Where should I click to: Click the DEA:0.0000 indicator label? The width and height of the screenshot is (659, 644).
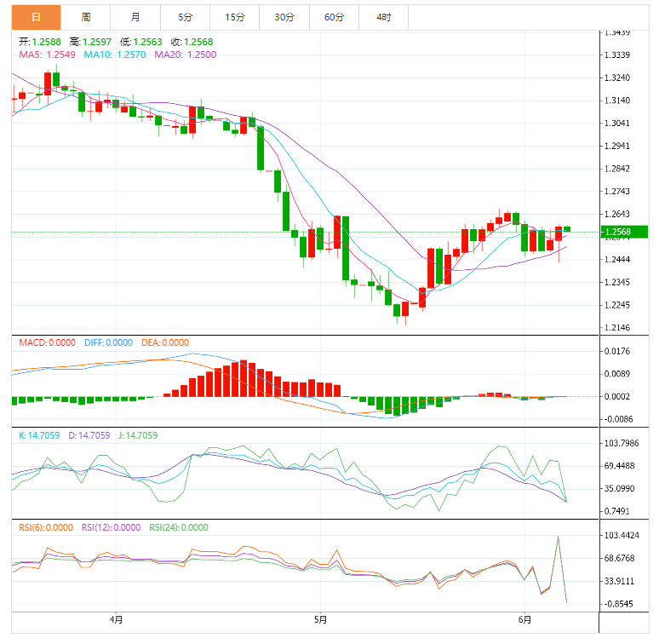165,342
